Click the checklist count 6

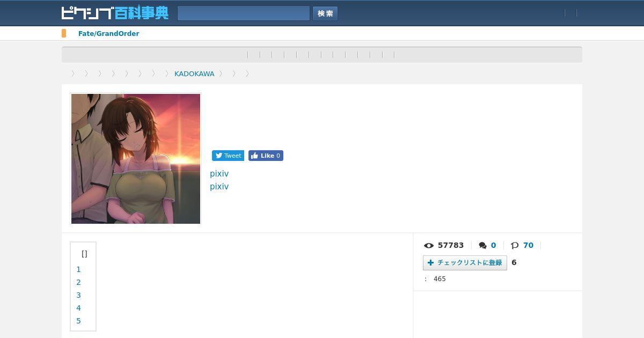click(514, 262)
